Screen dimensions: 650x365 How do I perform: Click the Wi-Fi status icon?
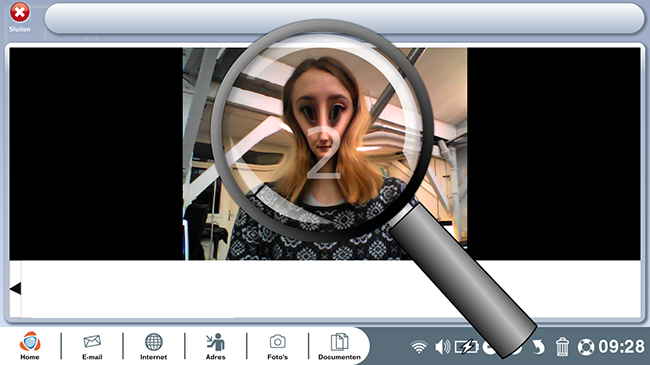tap(419, 347)
